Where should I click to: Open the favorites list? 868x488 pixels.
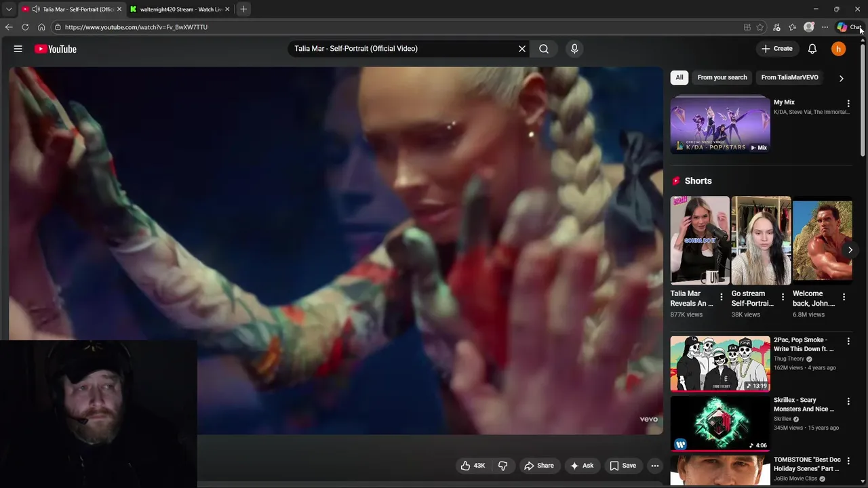click(x=792, y=27)
